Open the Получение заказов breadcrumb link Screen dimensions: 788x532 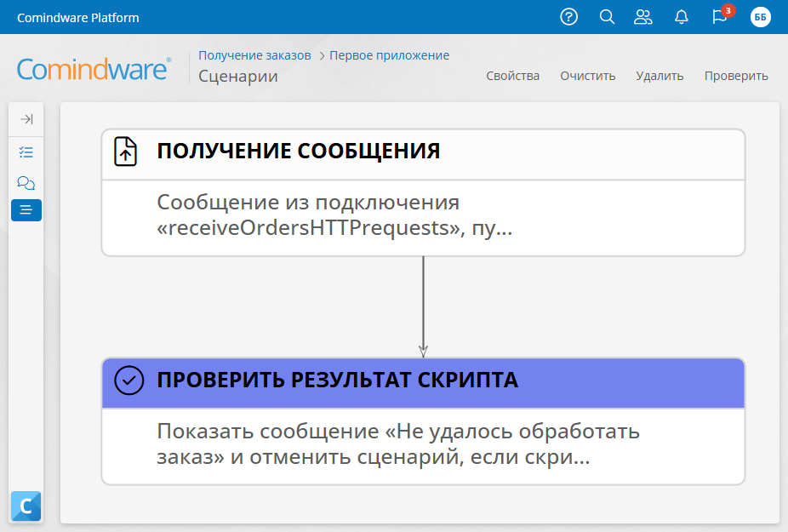254,54
